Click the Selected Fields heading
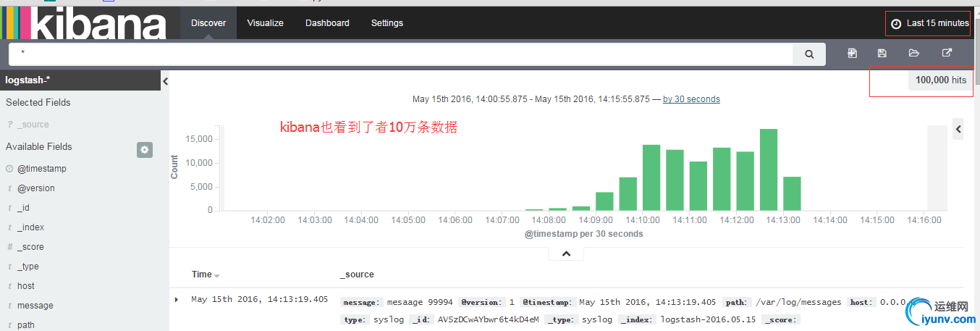 click(x=38, y=103)
